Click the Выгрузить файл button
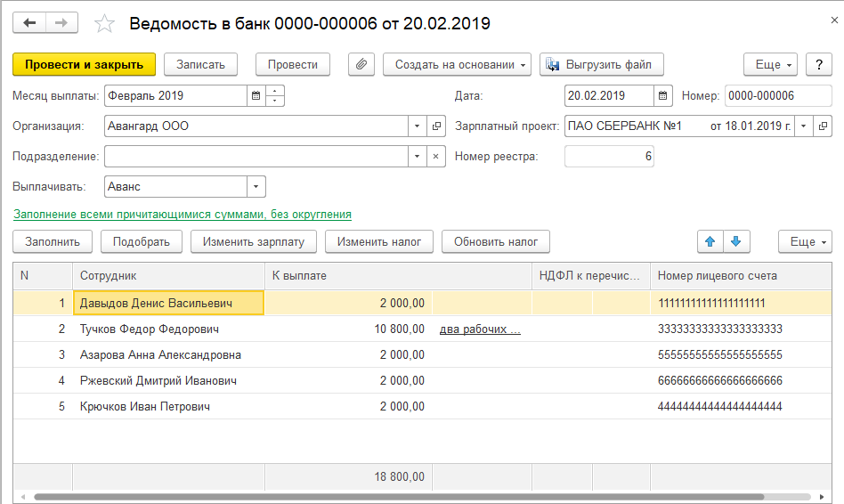 (x=601, y=65)
